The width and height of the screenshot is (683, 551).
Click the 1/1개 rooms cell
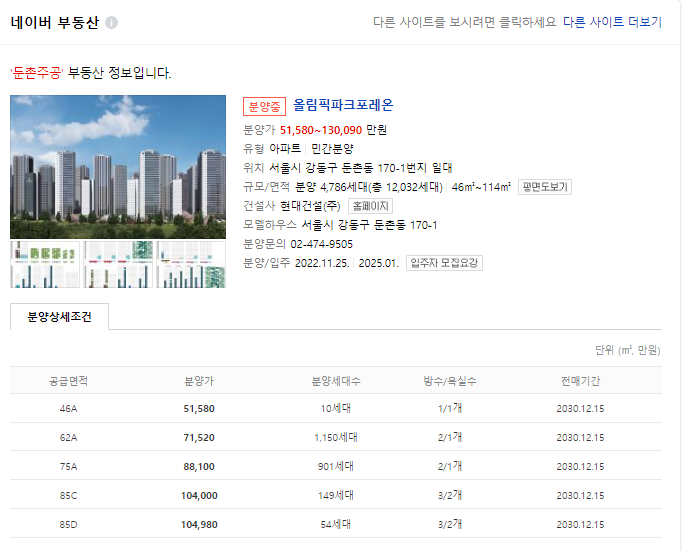450,408
